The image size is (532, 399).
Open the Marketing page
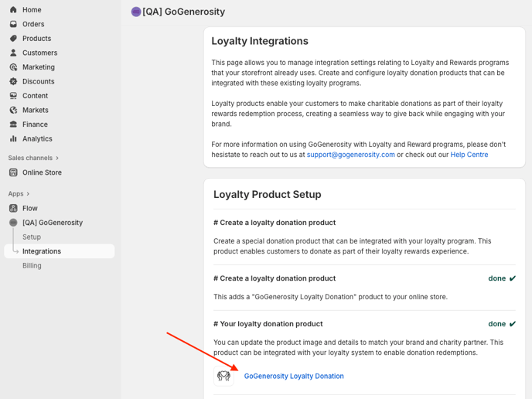point(39,67)
